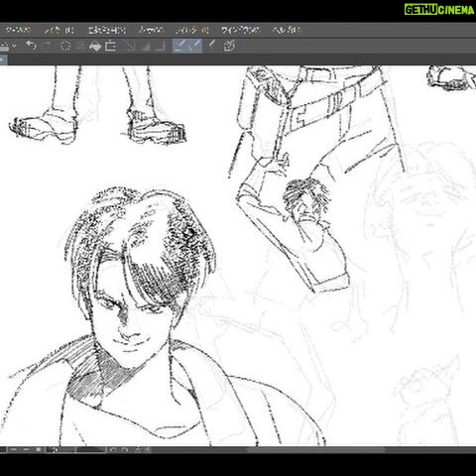Open the Help menu in the menu bar

[x=287, y=30]
